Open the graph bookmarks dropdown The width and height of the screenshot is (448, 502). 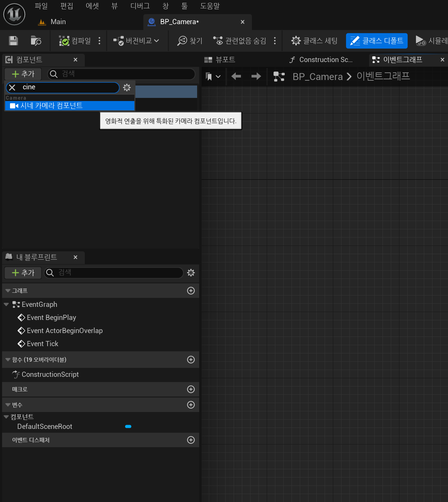click(x=213, y=76)
